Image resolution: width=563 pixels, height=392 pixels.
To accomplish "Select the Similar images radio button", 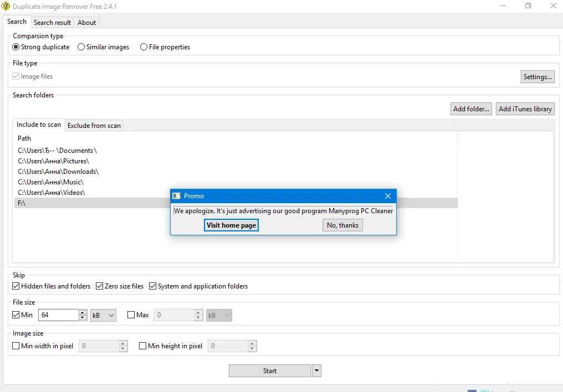I will coord(81,47).
